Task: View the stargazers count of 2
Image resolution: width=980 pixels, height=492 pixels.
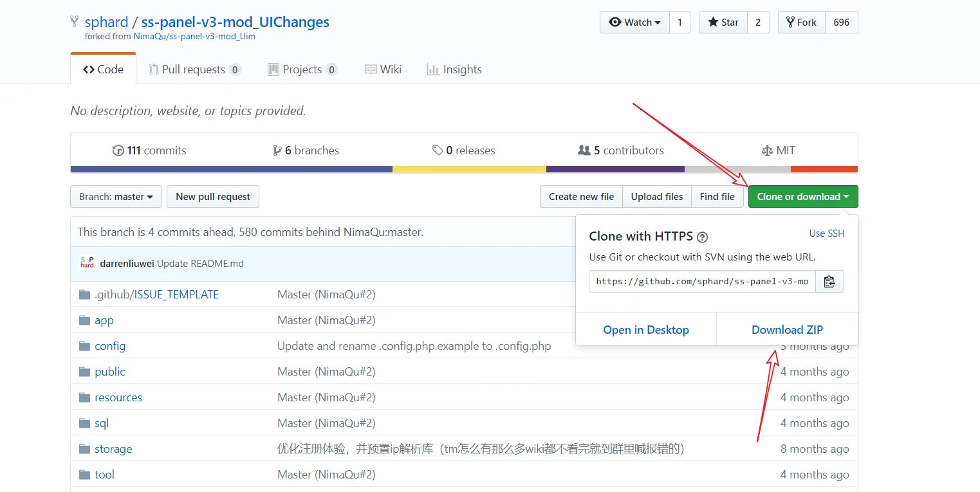Action: point(758,23)
